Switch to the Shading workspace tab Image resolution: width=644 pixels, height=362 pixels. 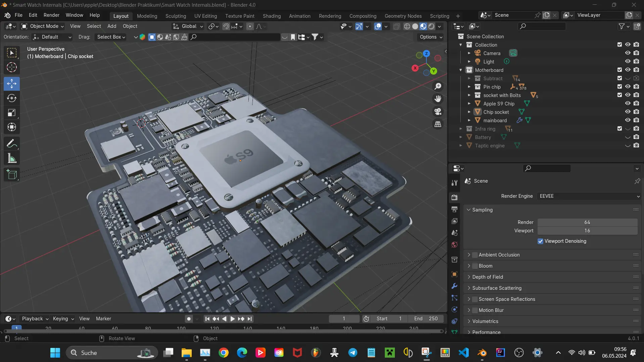pyautogui.click(x=272, y=16)
